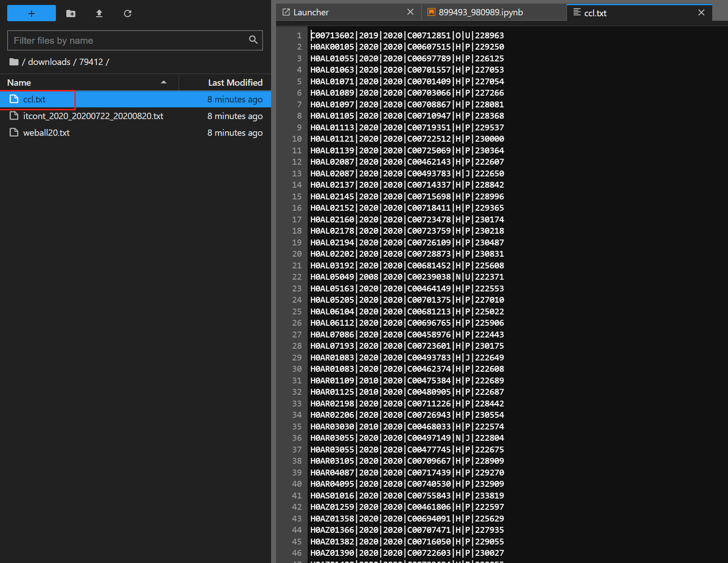Click the file icon next to itcont_2020 file
The image size is (728, 563).
pyautogui.click(x=14, y=116)
